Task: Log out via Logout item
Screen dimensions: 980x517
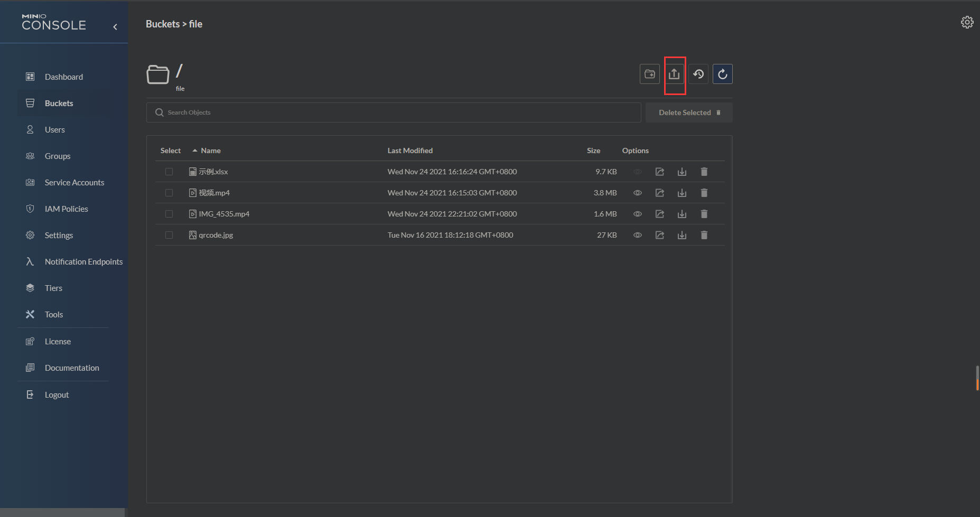Action: (x=57, y=395)
